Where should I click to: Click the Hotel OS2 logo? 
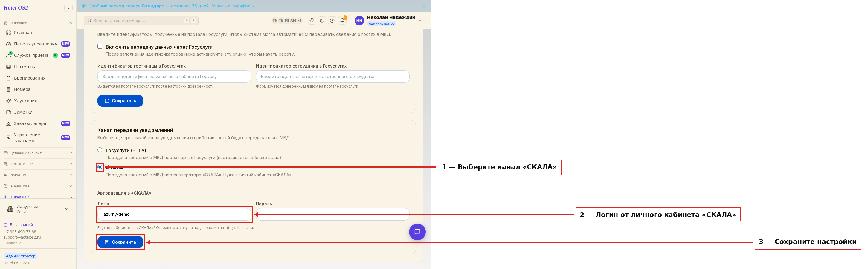[x=16, y=8]
